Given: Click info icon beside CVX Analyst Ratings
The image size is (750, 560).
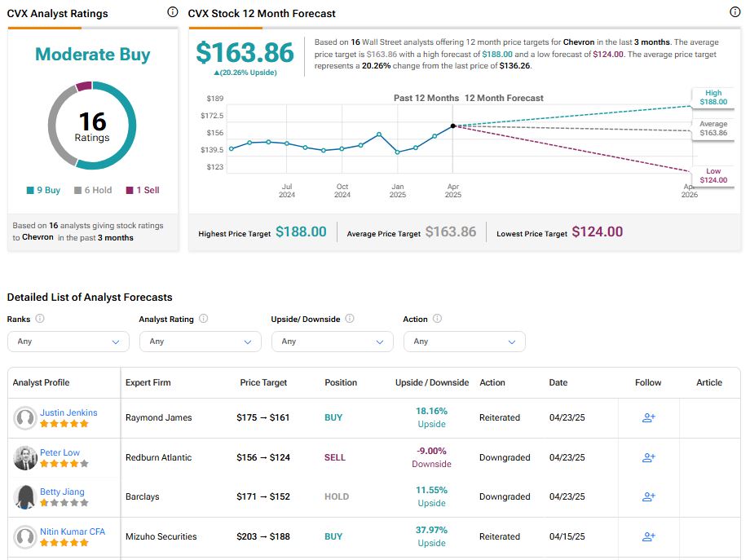Looking at the screenshot, I should tap(173, 12).
